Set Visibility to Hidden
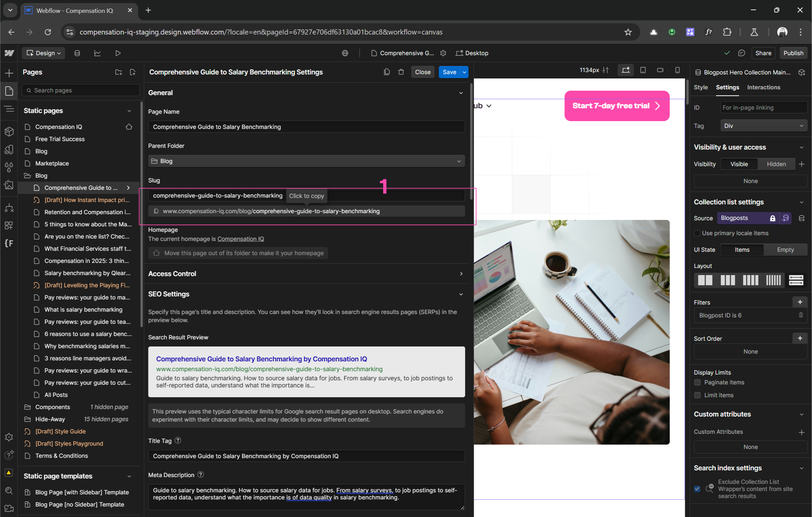 pyautogui.click(x=776, y=164)
